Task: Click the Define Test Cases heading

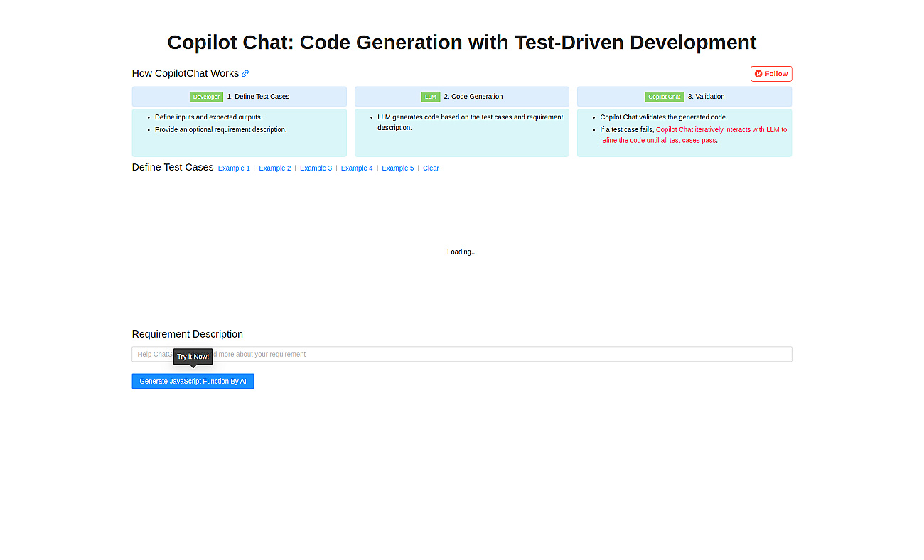Action: click(x=173, y=167)
